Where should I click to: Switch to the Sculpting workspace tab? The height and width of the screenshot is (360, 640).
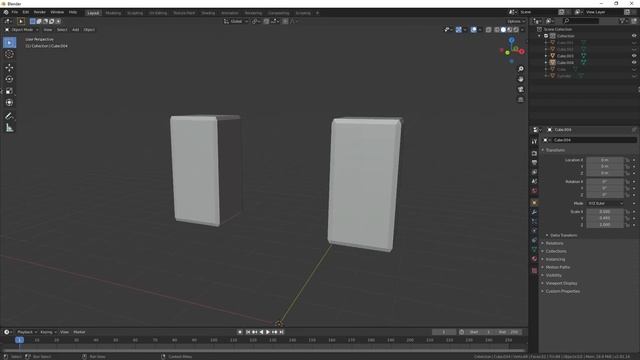(x=135, y=13)
